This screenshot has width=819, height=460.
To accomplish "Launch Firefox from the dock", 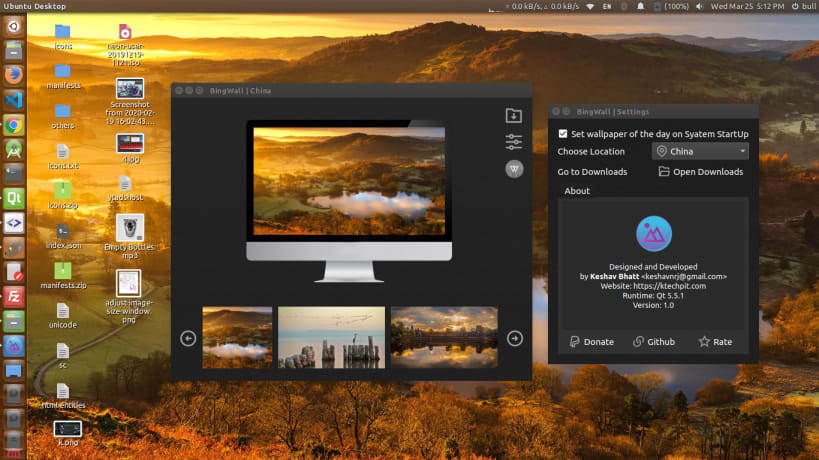I will (14, 75).
